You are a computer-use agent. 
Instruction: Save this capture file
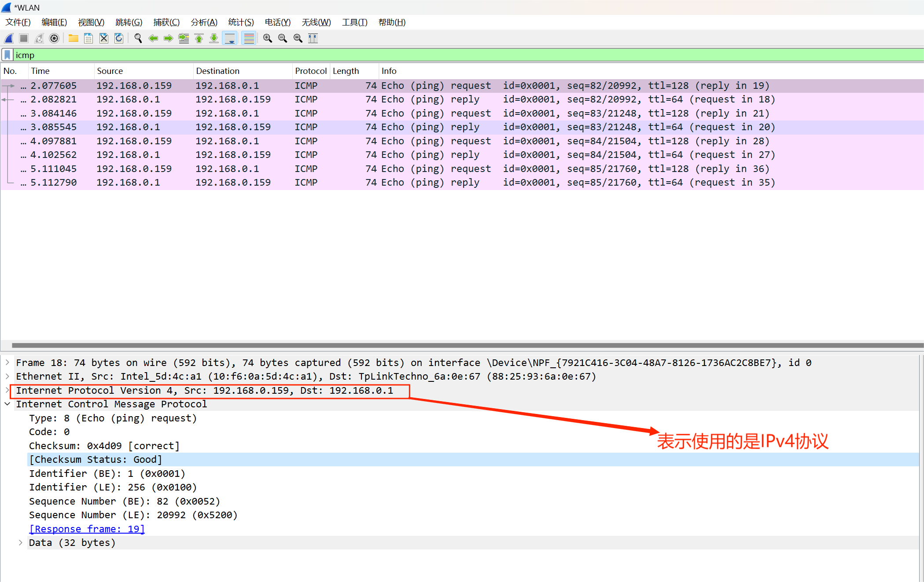click(88, 39)
